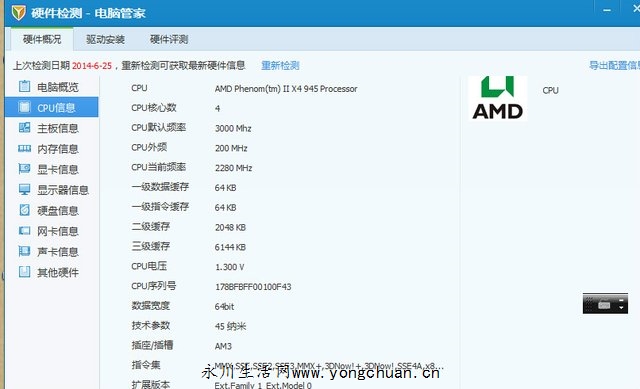Image resolution: width=640 pixels, height=389 pixels.
Task: Select the 显示器信息 monitor icon
Action: click(24, 189)
